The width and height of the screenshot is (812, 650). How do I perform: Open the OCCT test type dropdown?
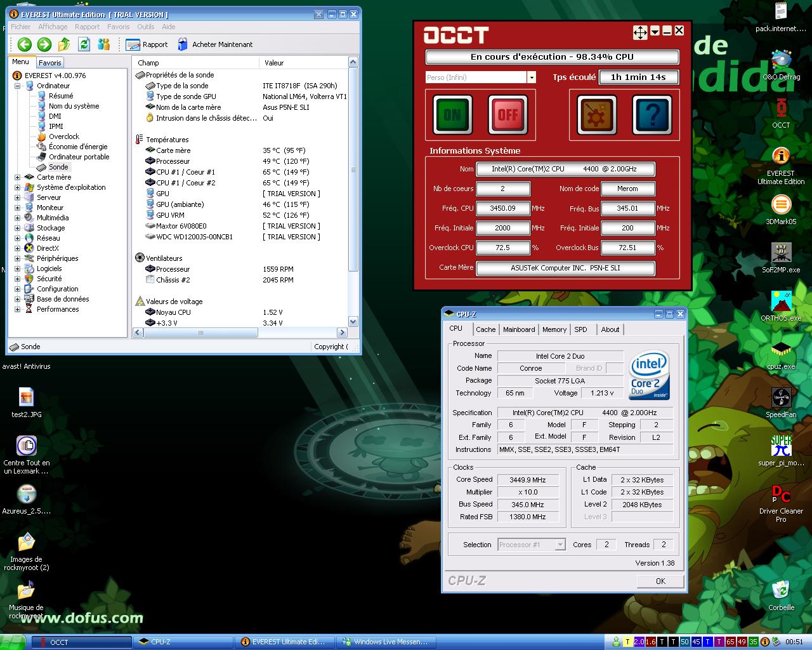click(532, 77)
